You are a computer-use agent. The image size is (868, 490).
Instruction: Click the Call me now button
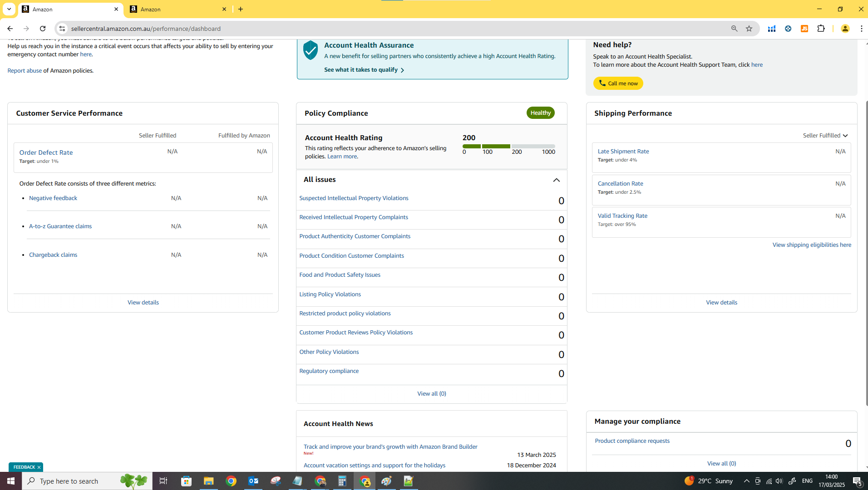click(x=618, y=83)
